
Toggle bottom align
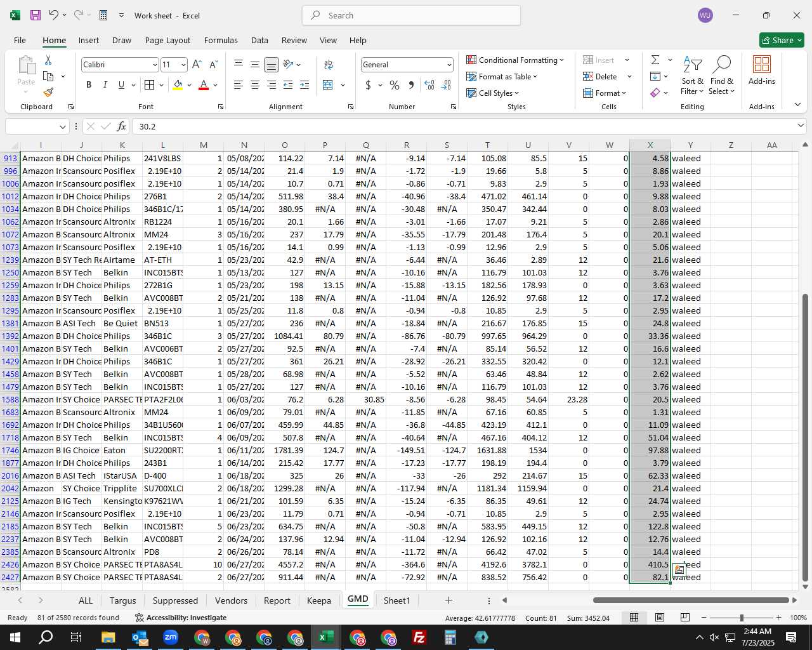click(271, 65)
